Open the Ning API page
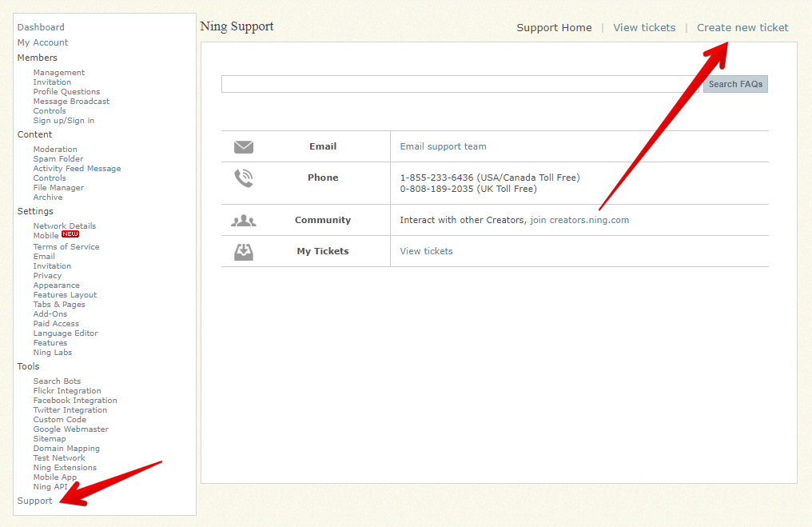Viewport: 812px width, 527px height. pos(51,487)
